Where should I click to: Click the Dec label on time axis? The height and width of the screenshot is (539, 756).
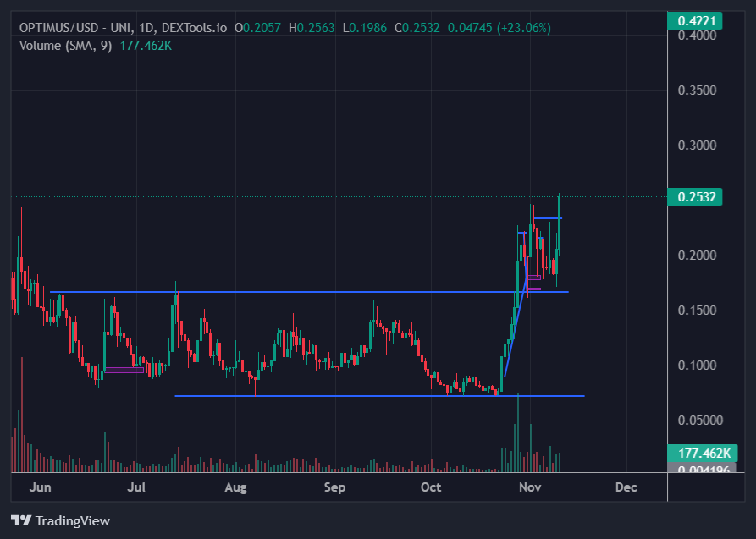click(x=626, y=487)
